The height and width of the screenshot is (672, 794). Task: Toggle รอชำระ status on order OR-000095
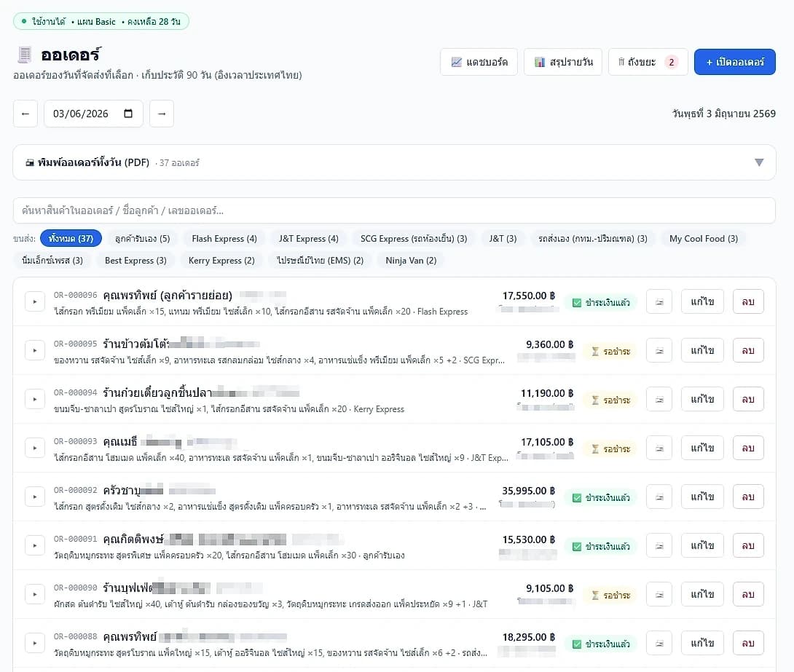pos(610,351)
